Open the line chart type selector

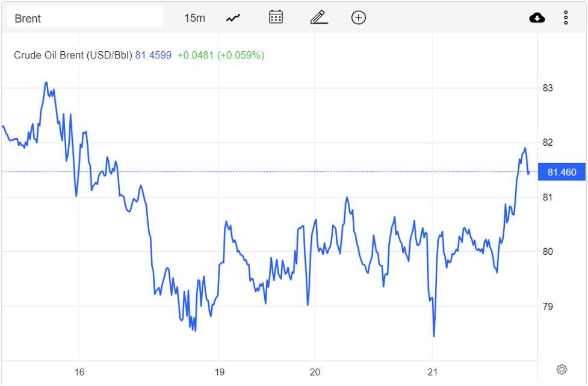tap(233, 18)
